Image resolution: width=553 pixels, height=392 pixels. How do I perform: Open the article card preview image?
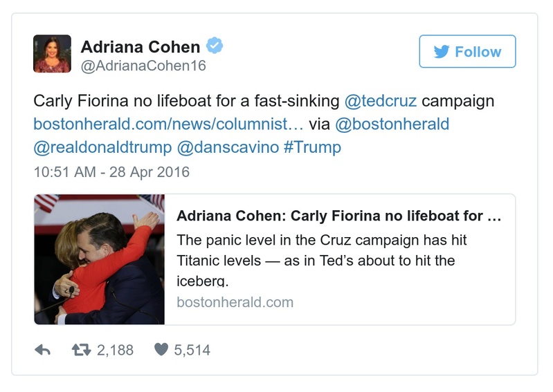(x=100, y=259)
